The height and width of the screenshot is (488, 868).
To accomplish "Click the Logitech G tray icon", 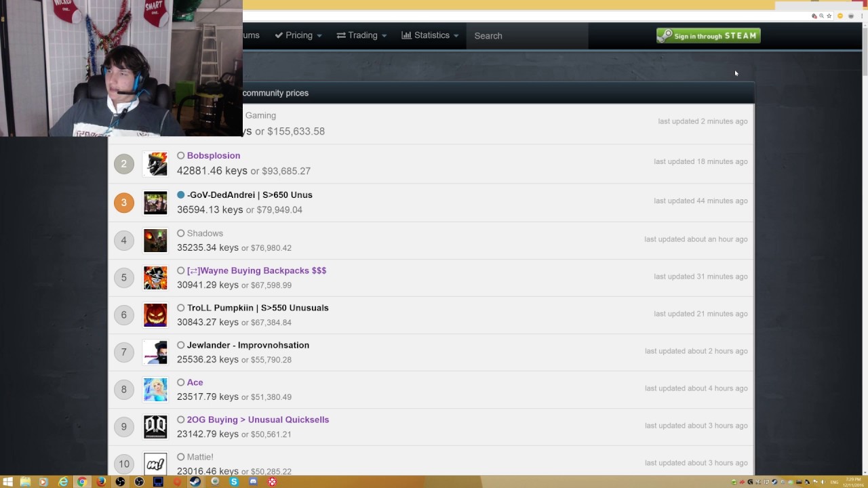I will point(750,482).
